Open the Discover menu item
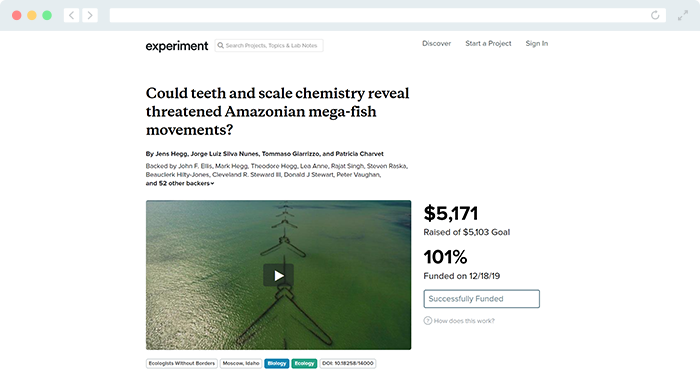This screenshot has width=700, height=375. [x=437, y=43]
